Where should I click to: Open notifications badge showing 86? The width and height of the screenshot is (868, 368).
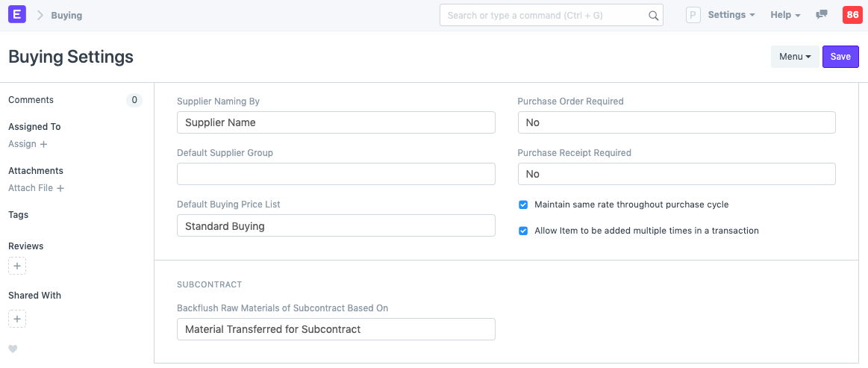pyautogui.click(x=852, y=15)
